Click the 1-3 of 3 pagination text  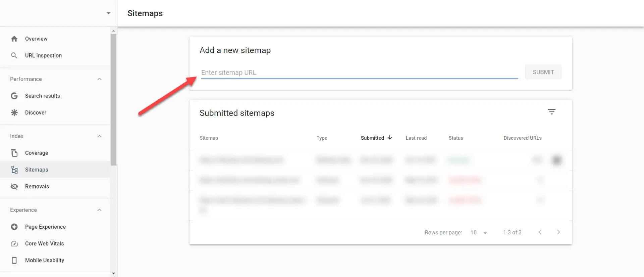[512, 232]
